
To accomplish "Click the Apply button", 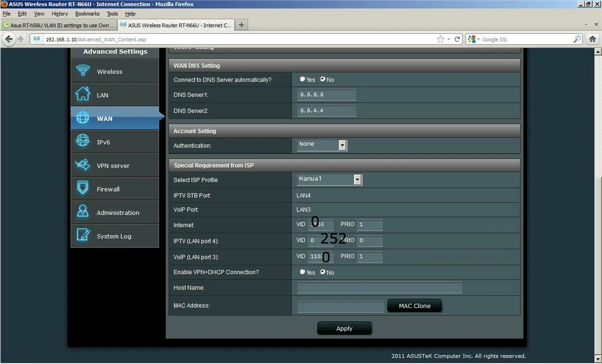I will point(345,328).
